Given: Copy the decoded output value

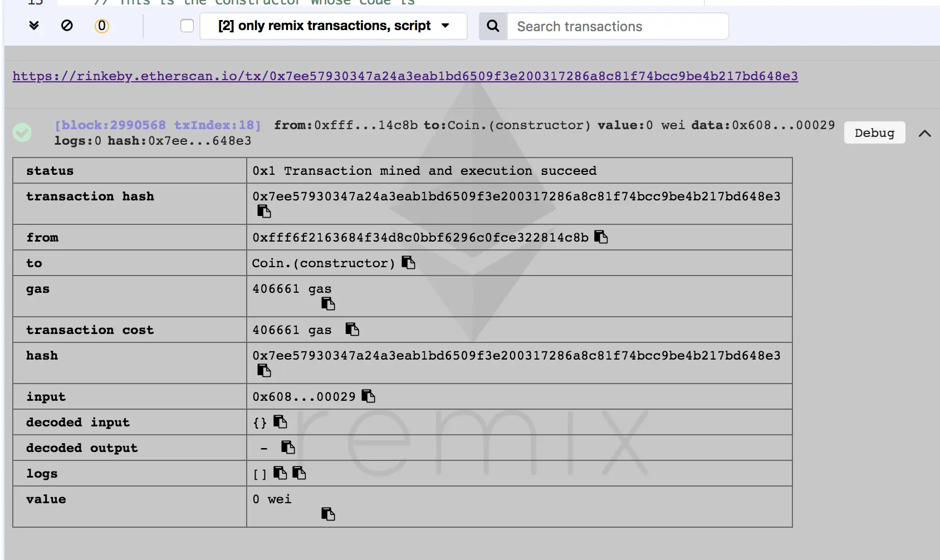Looking at the screenshot, I should pos(288,448).
